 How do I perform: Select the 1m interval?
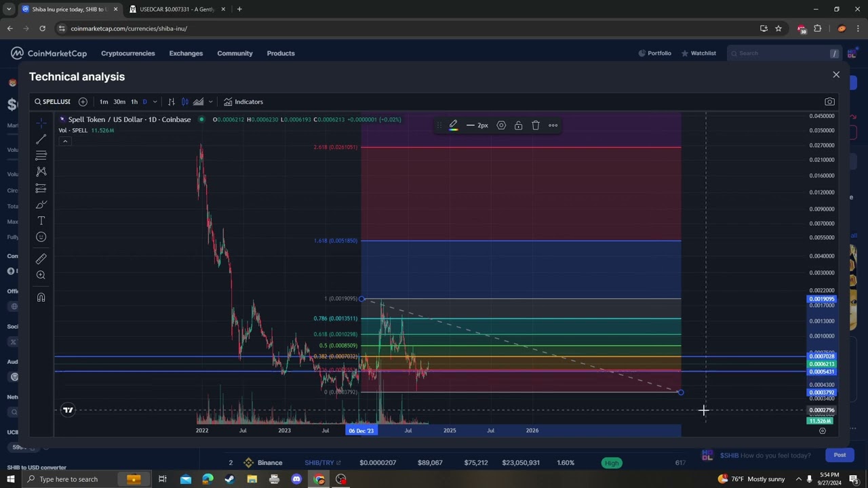coord(104,102)
